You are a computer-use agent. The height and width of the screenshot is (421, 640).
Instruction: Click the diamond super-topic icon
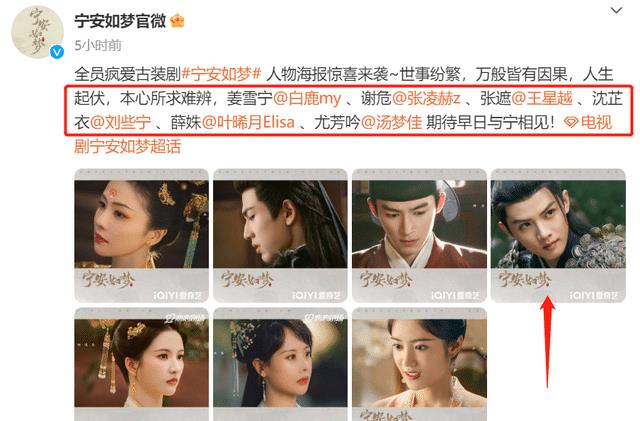(x=571, y=122)
